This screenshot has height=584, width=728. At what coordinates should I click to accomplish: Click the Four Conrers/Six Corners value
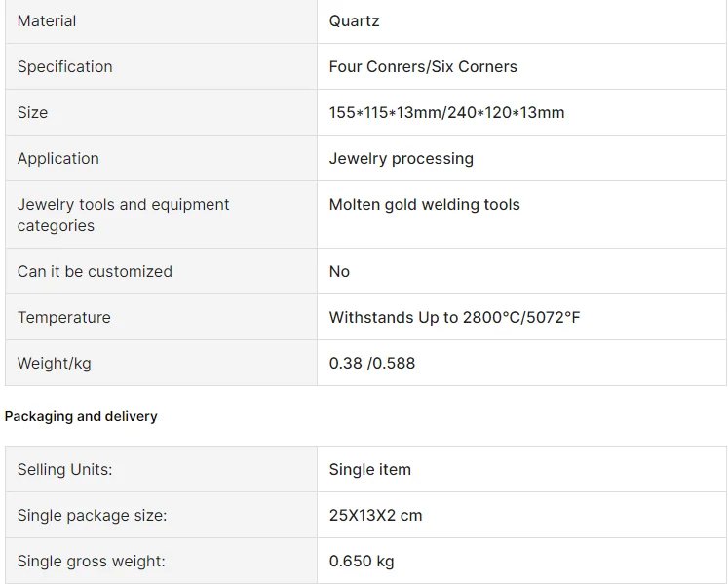[x=423, y=67]
